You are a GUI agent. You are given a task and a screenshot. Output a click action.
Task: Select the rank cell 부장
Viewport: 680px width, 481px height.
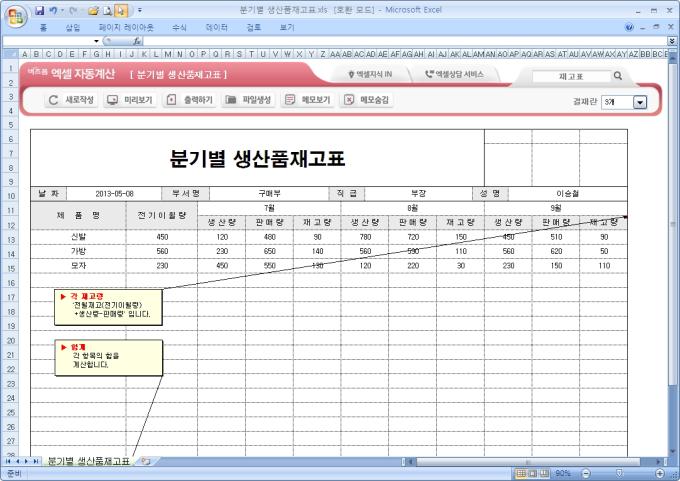pos(418,194)
